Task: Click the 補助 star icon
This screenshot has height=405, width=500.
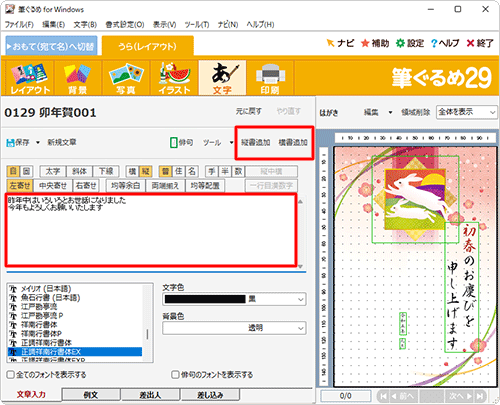Action: point(365,43)
